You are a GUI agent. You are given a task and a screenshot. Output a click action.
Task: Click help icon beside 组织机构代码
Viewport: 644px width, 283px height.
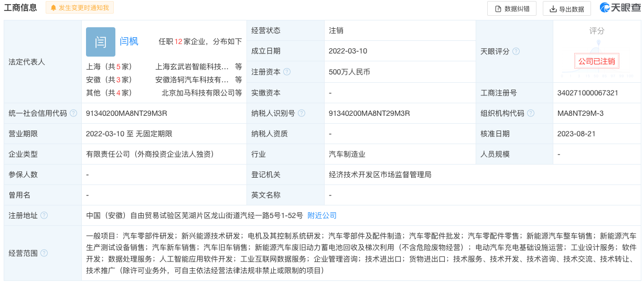531,113
